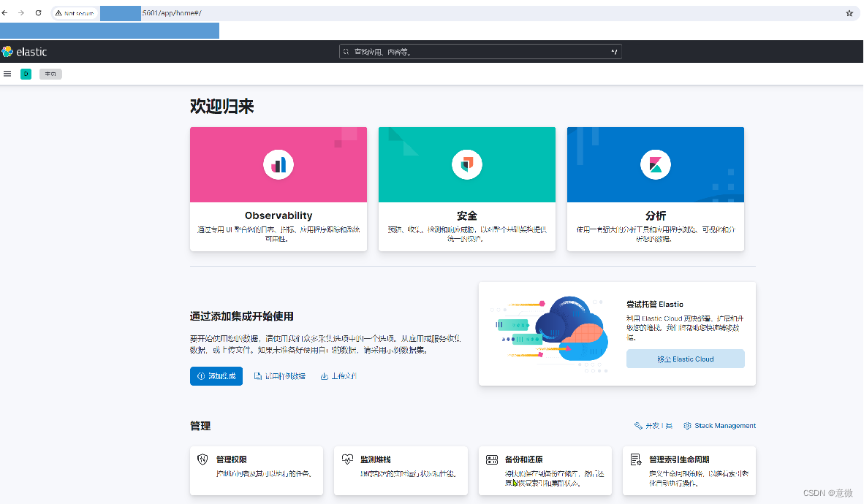Image resolution: width=864 pixels, height=504 pixels.
Task: Click the wrench icon next to 开发工具
Action: tap(639, 425)
